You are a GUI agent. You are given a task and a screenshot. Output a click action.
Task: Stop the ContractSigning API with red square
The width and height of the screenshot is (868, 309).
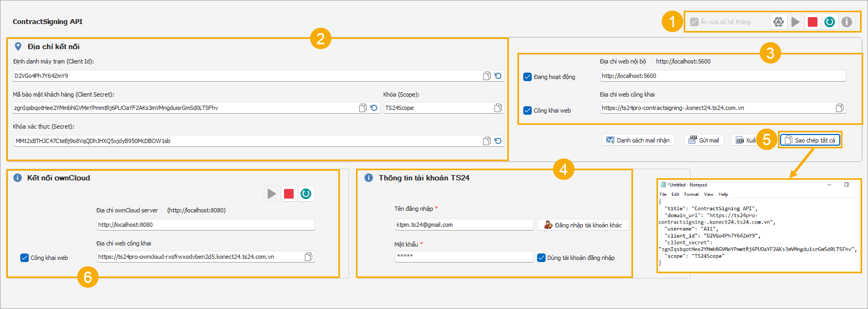[813, 22]
